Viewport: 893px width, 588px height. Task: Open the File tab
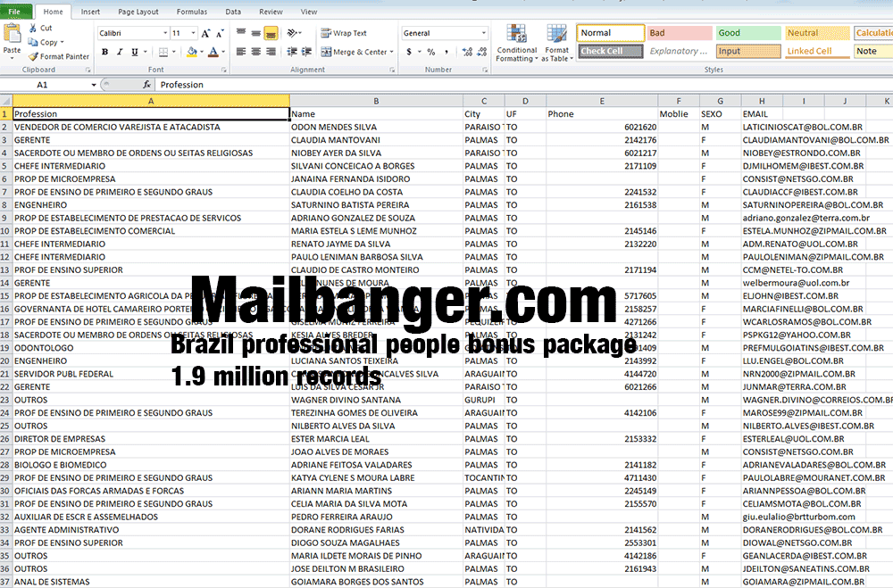click(14, 12)
